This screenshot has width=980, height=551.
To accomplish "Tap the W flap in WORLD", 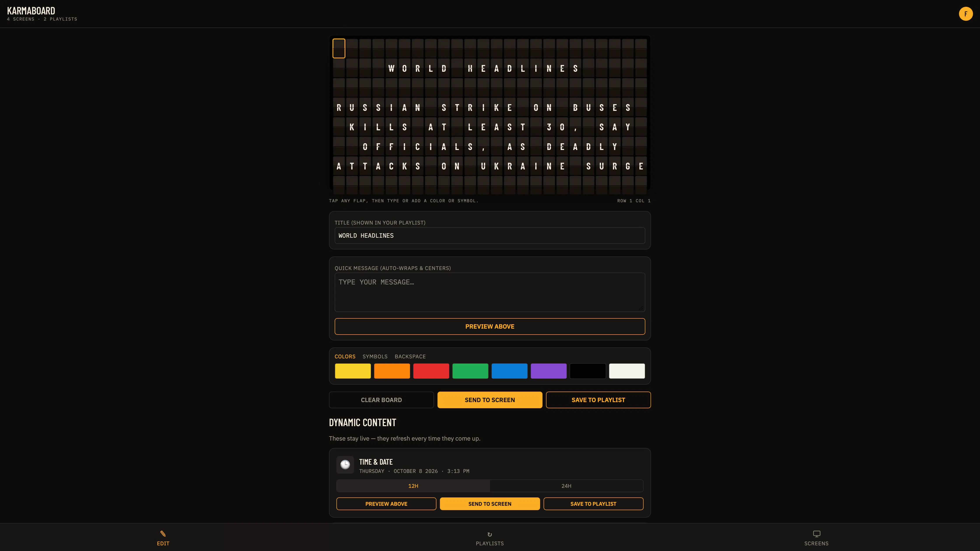I will [391, 68].
